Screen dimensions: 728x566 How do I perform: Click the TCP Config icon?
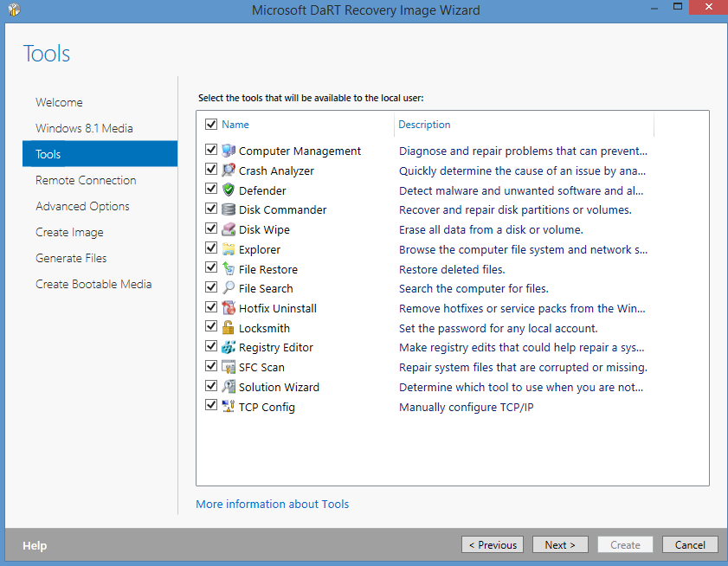tap(228, 406)
